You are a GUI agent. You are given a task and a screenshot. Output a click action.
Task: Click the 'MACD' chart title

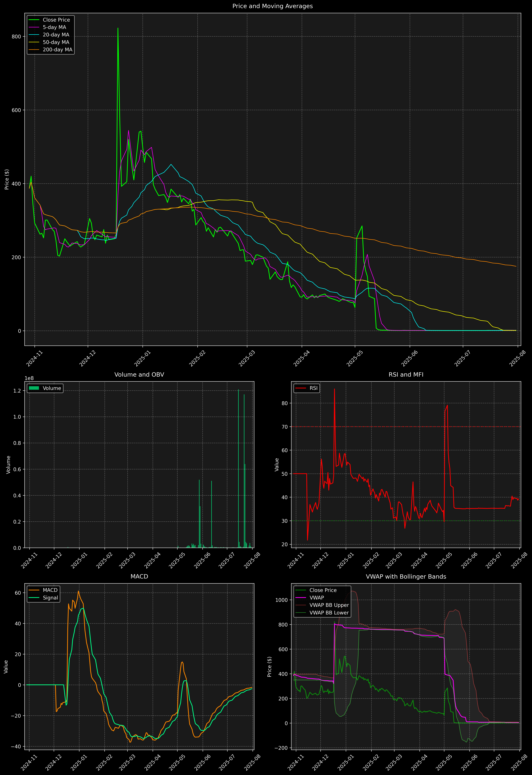coord(139,577)
